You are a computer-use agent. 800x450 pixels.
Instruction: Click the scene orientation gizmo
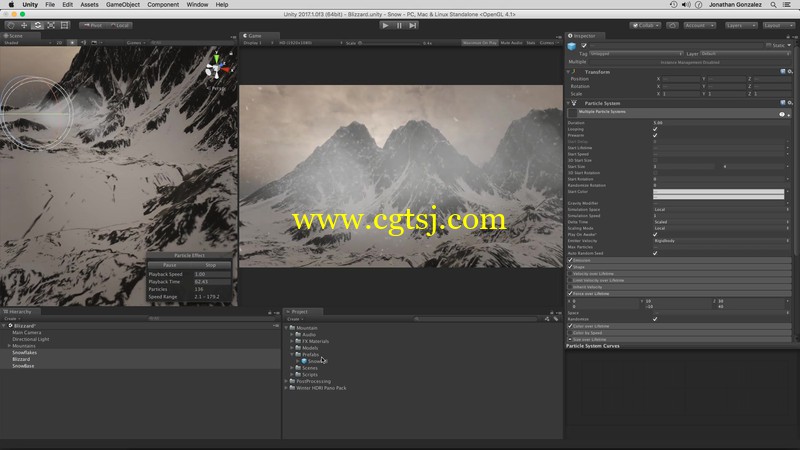click(216, 68)
